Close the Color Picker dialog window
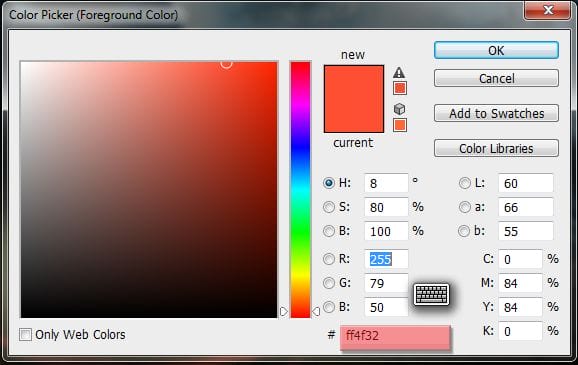This screenshot has width=578, height=365. pos(548,10)
